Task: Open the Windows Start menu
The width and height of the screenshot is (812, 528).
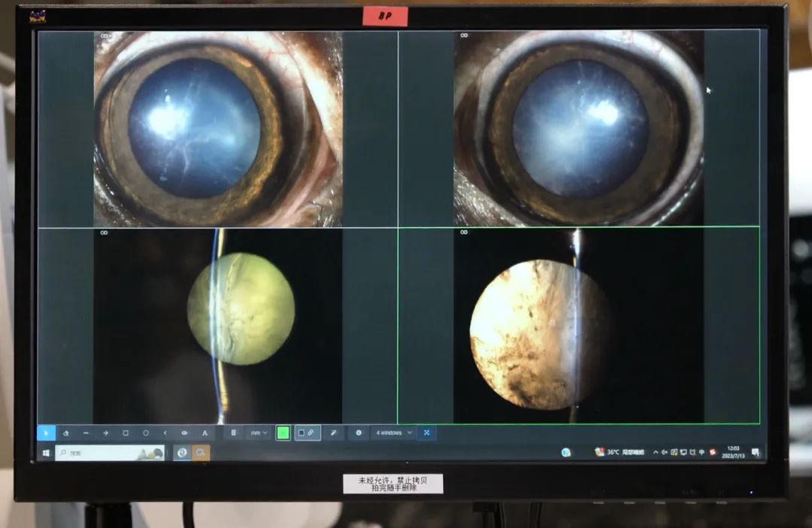Action: click(46, 454)
